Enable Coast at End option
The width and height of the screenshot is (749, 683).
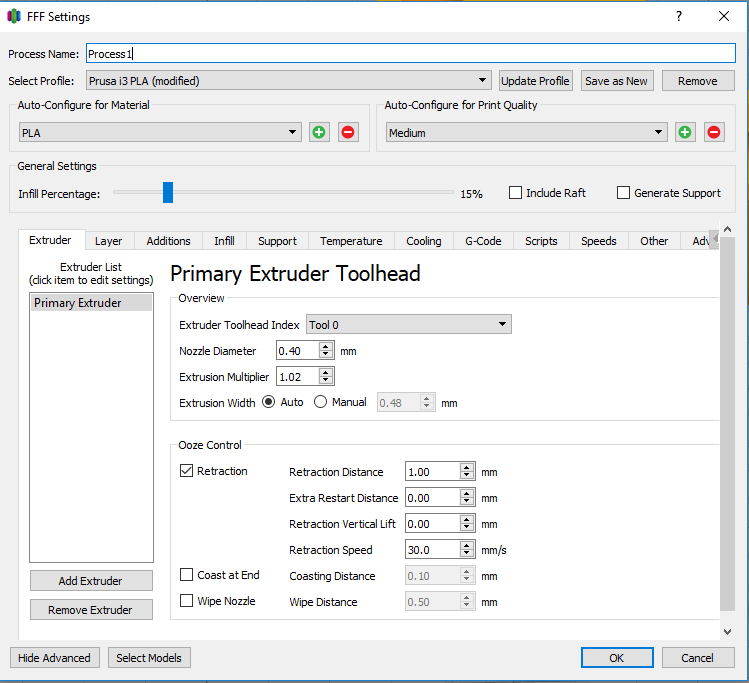[x=186, y=575]
